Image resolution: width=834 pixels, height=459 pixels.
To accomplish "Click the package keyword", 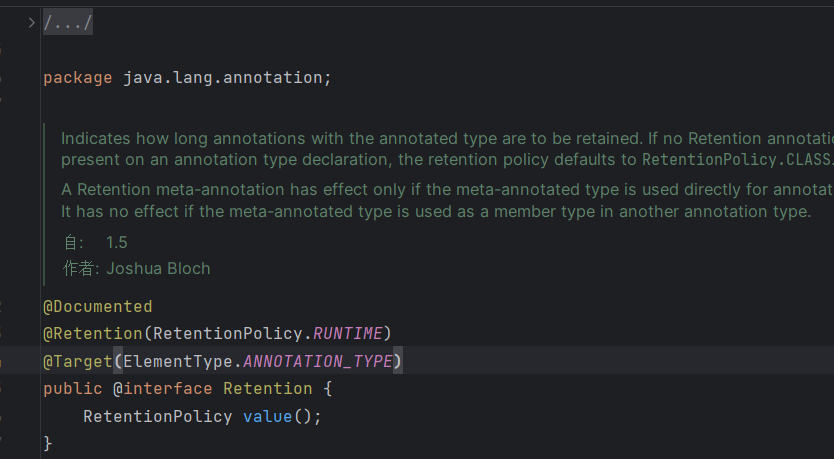I will 77,77.
